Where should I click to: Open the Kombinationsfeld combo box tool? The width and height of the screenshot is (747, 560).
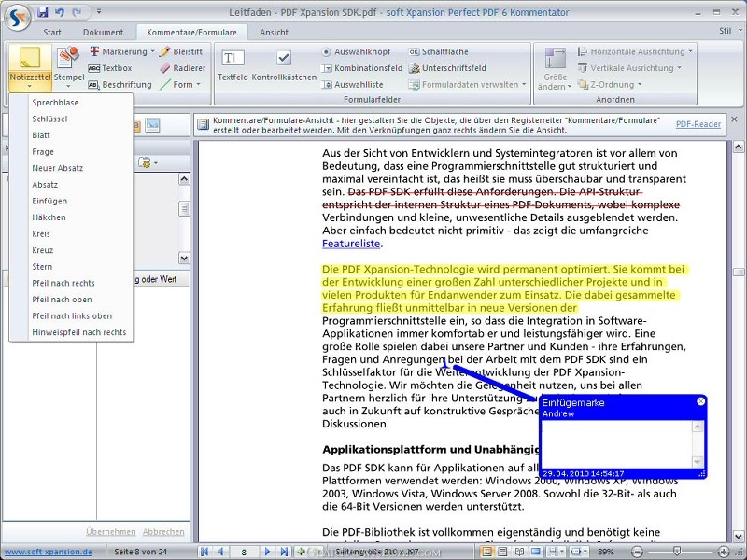click(x=362, y=68)
